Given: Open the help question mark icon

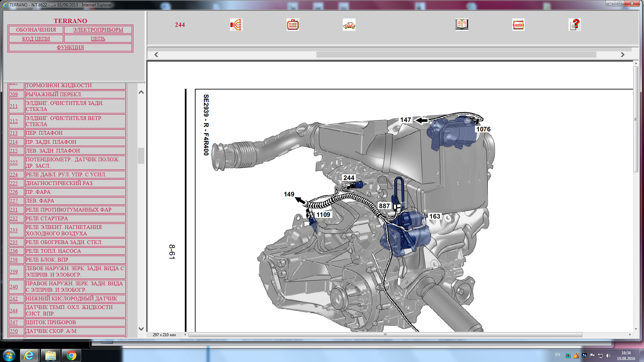Looking at the screenshot, I should tap(575, 24).
